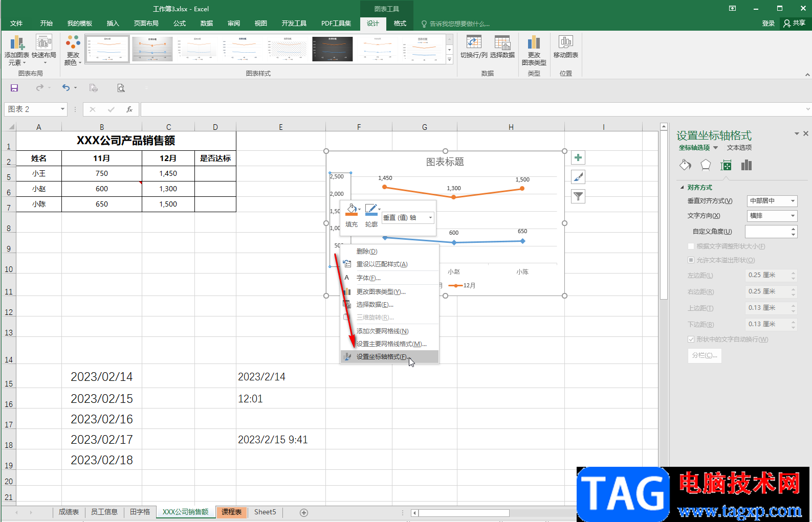Choose Reset to Match Style in context menu

[389, 264]
